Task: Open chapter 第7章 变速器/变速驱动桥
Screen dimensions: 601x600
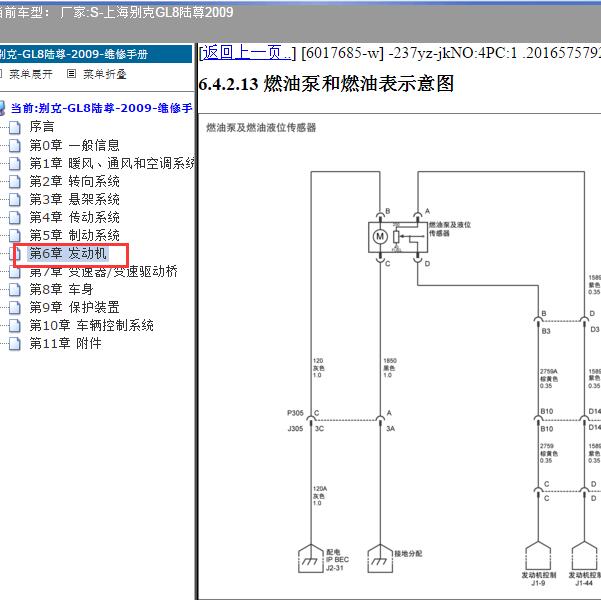Action: tap(103, 271)
